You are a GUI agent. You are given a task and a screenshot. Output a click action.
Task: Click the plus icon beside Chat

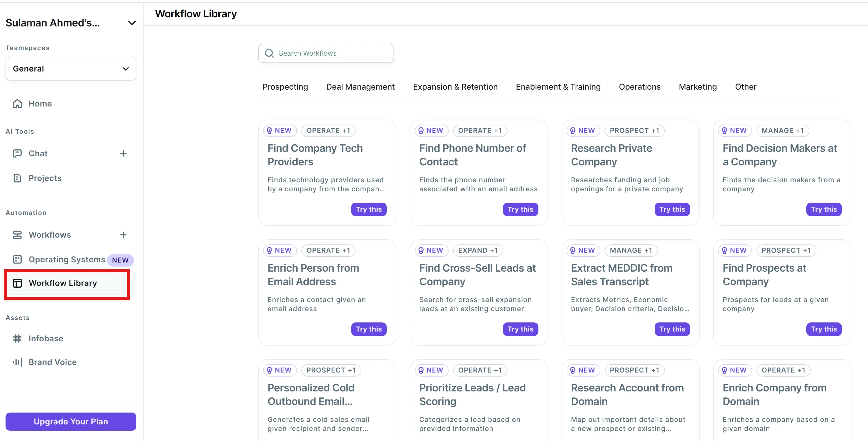point(123,153)
